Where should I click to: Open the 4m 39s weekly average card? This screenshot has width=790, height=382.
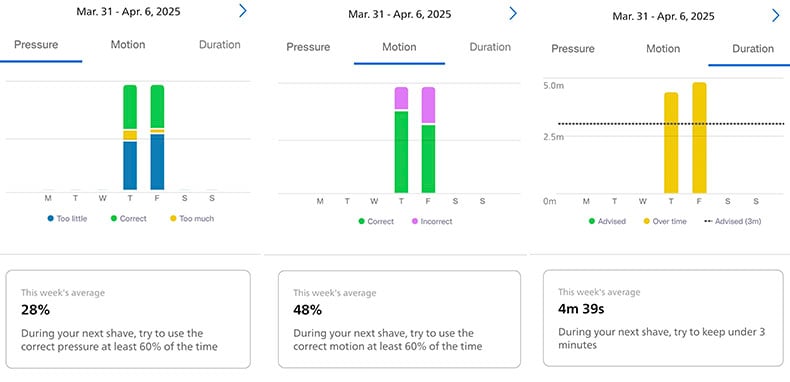click(663, 318)
